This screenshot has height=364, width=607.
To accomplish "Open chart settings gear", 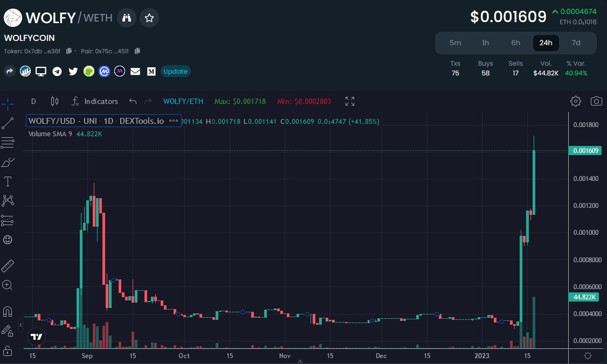I will (576, 101).
